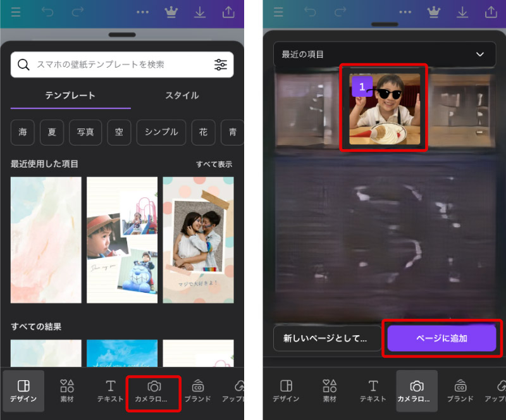Select blurred photo left of selected one
The height and width of the screenshot is (420, 506).
(307, 109)
